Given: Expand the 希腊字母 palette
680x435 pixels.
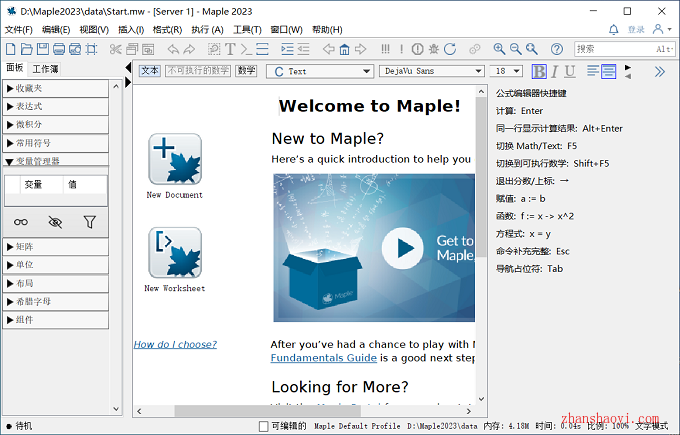Looking at the screenshot, I should click(x=56, y=301).
